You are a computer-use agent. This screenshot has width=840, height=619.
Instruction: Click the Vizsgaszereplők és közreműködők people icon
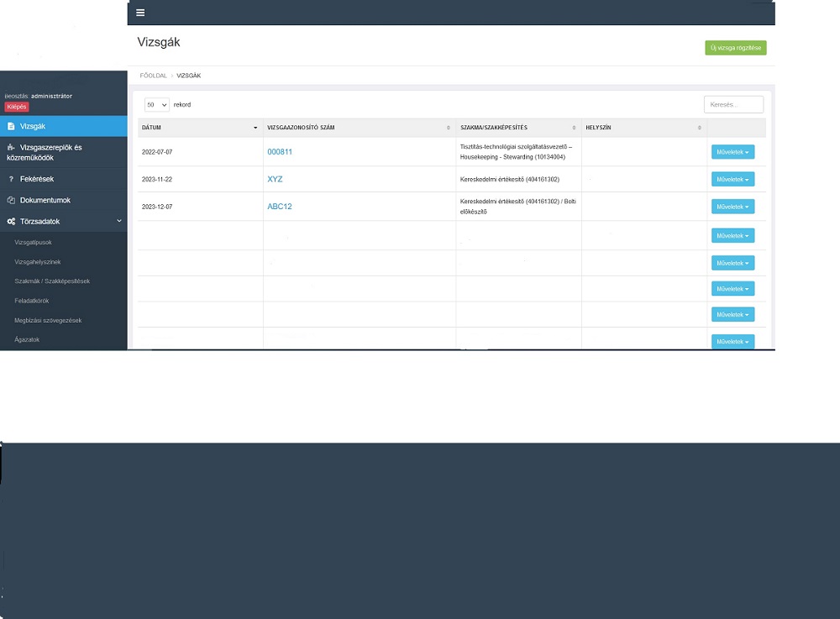coord(11,148)
